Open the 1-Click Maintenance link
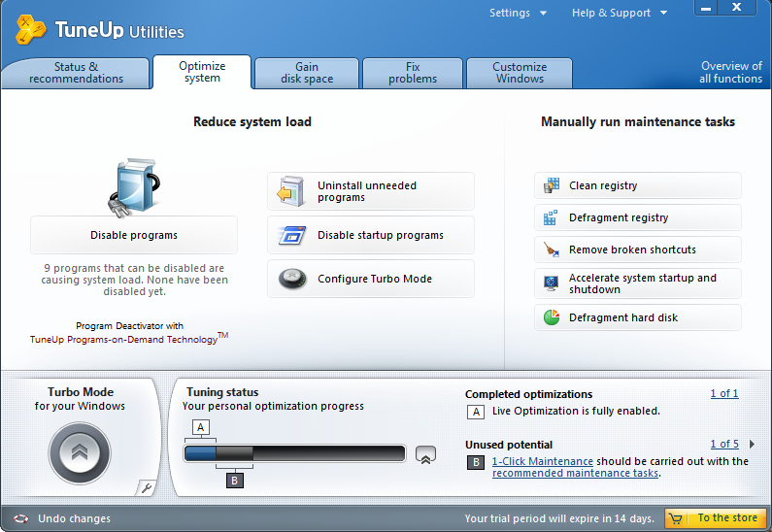This screenshot has height=532, width=772. point(543,462)
